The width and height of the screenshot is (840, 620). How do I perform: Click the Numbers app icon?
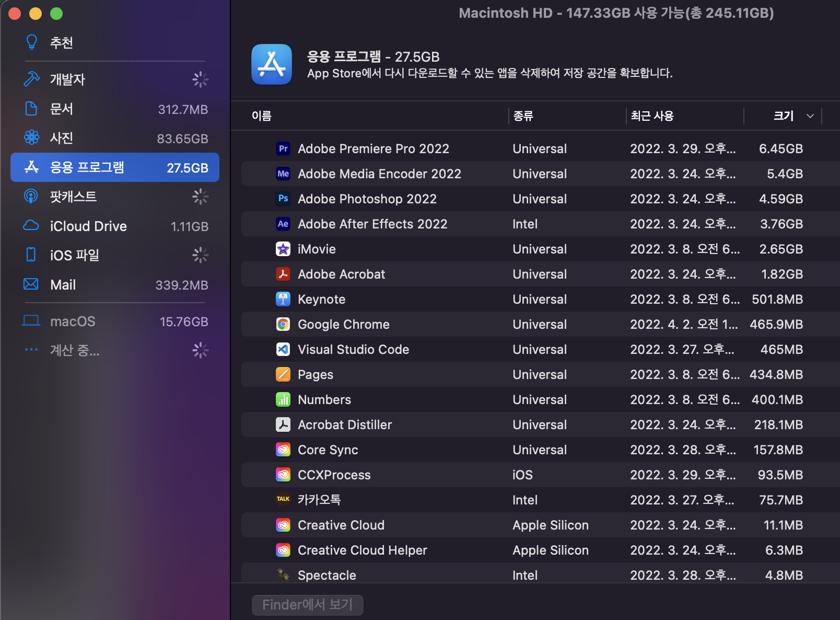click(x=283, y=399)
